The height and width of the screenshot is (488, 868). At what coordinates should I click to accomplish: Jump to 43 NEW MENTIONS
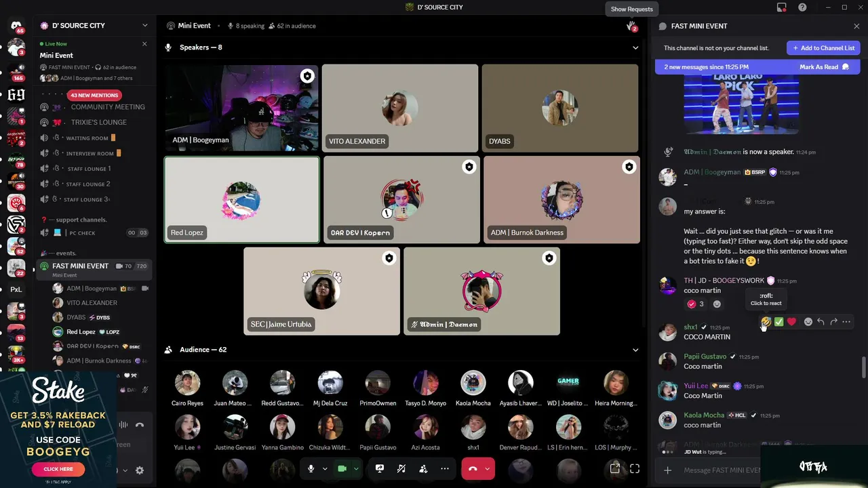tap(95, 96)
